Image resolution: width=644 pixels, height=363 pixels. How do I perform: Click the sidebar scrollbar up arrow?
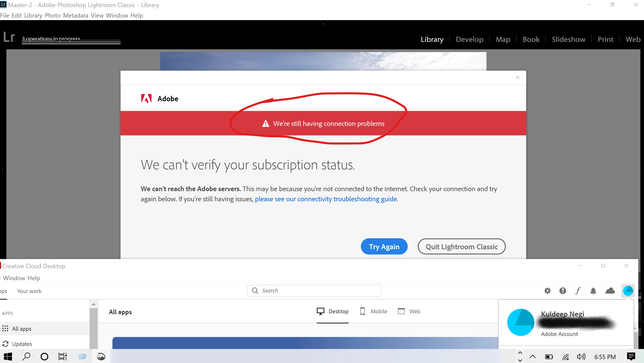click(x=93, y=304)
